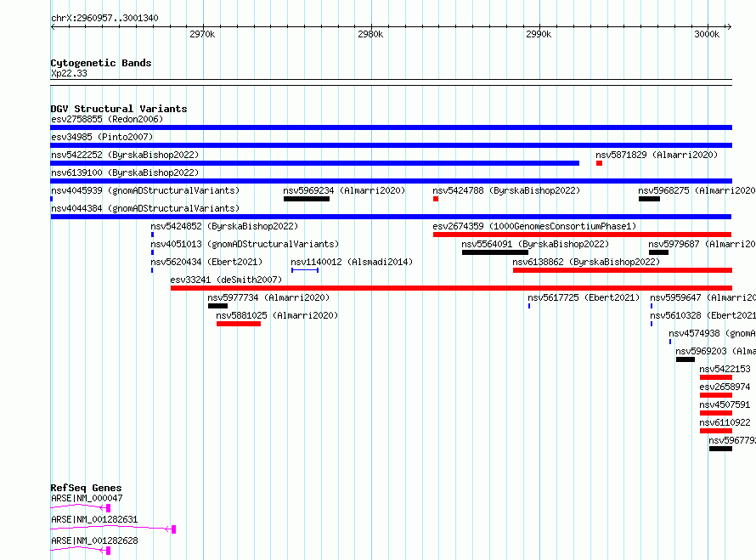
Task: Click the nsv1140012 (Alsmadi2014) bracket feature
Action: (x=305, y=270)
